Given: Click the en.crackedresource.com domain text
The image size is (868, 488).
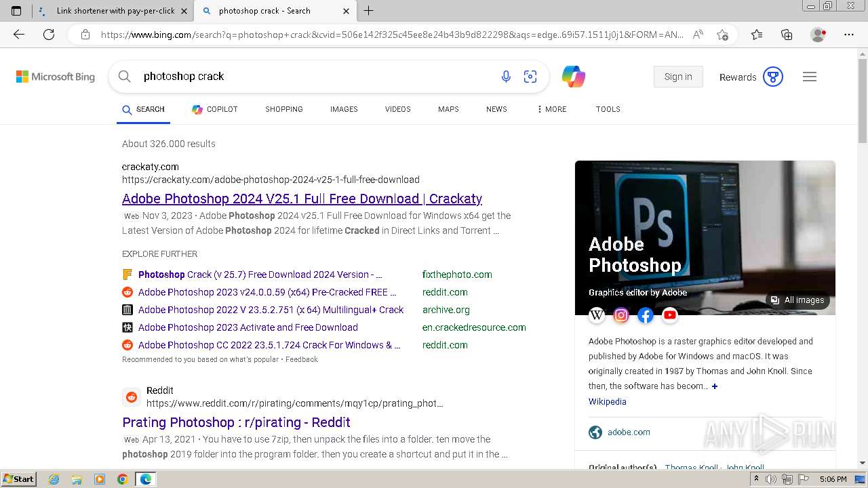Looking at the screenshot, I should 474,327.
